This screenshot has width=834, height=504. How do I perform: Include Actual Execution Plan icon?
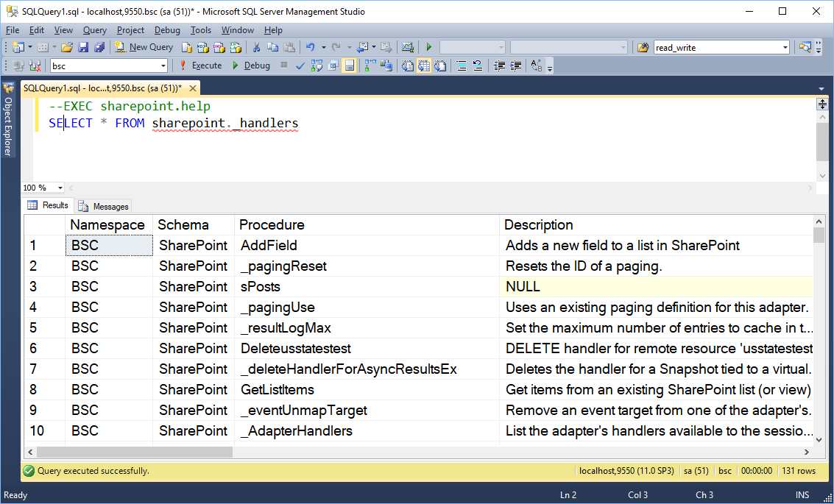click(370, 65)
